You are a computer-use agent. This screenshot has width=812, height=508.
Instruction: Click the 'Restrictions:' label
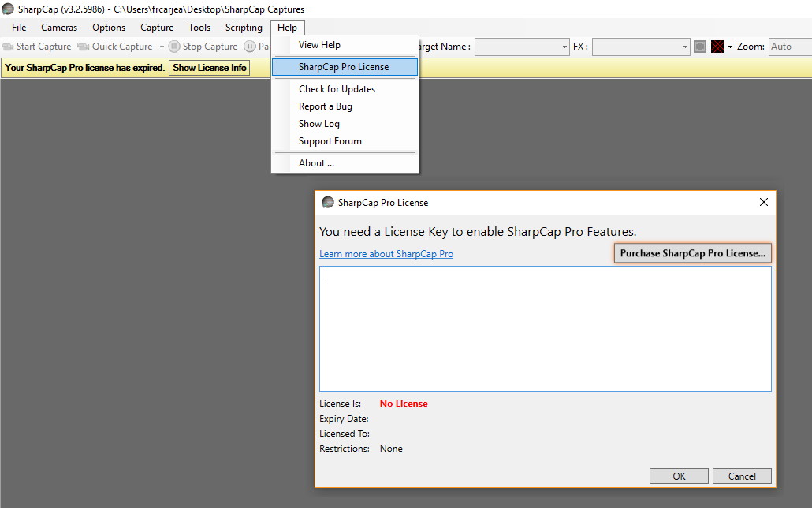[x=345, y=449]
